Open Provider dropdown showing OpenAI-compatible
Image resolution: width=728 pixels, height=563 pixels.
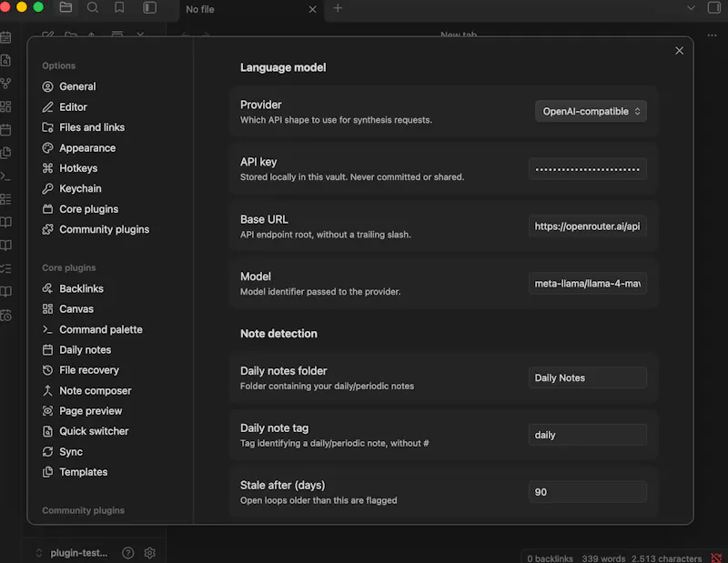(x=591, y=111)
